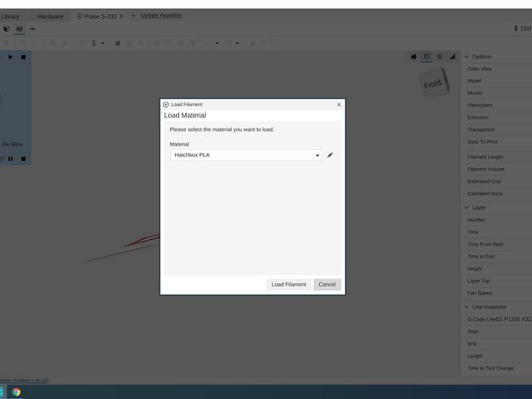Click the vertical ruler toolbar icon
The width and height of the screenshot is (532, 399).
(94, 43)
